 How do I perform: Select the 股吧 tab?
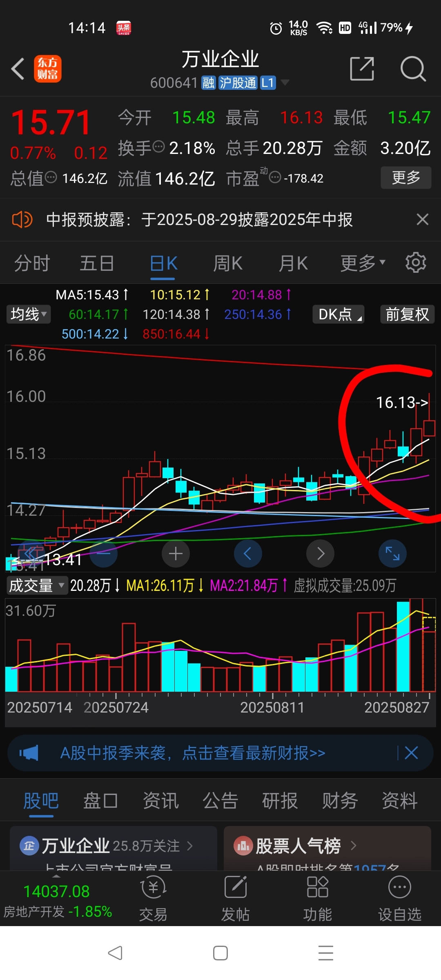(x=41, y=800)
